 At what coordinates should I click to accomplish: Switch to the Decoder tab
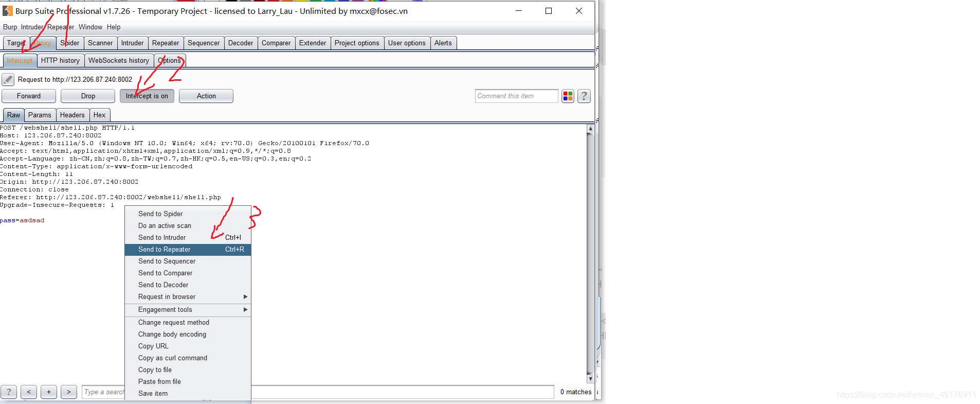click(241, 43)
